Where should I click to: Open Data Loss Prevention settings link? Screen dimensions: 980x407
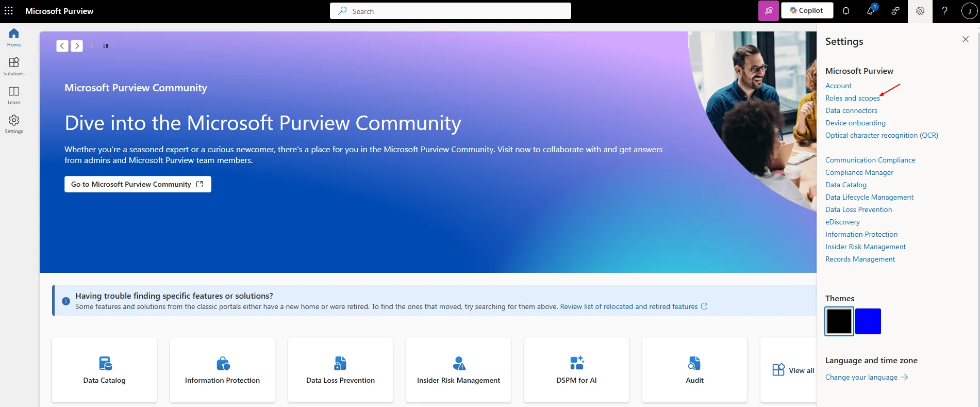pyautogui.click(x=858, y=209)
